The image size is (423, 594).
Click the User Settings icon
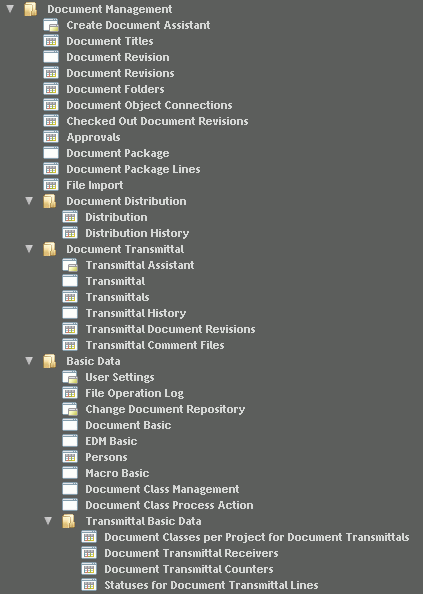coord(70,377)
